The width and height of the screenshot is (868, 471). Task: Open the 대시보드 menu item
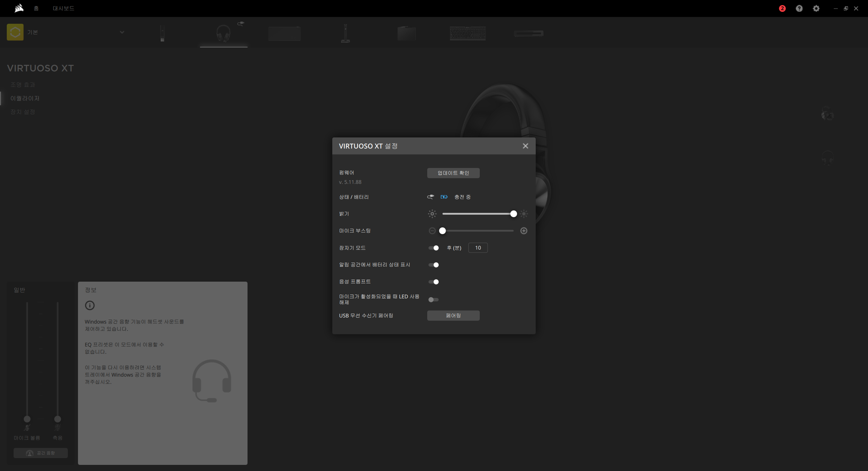point(63,8)
